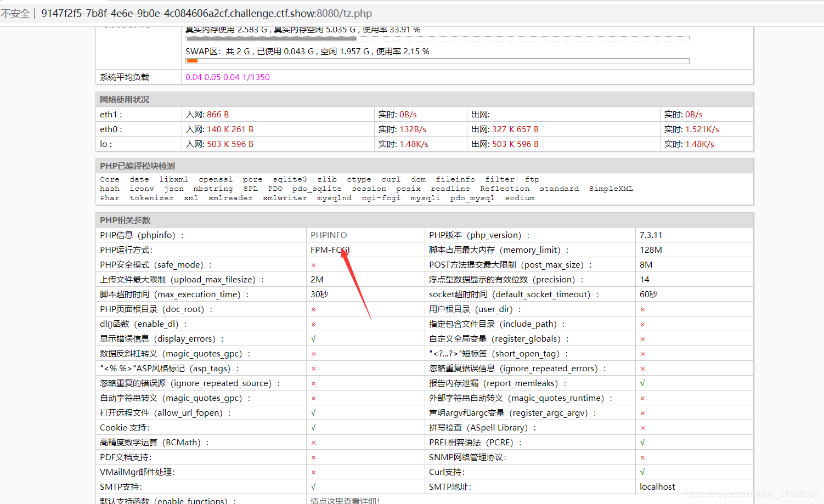Click the register_argc_argv cross mark
Image resolution: width=824 pixels, height=504 pixels.
click(x=642, y=413)
